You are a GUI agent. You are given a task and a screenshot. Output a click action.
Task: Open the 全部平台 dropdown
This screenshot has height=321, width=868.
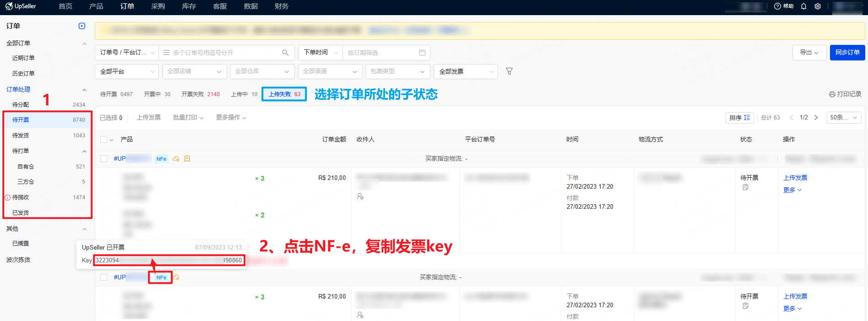127,71
